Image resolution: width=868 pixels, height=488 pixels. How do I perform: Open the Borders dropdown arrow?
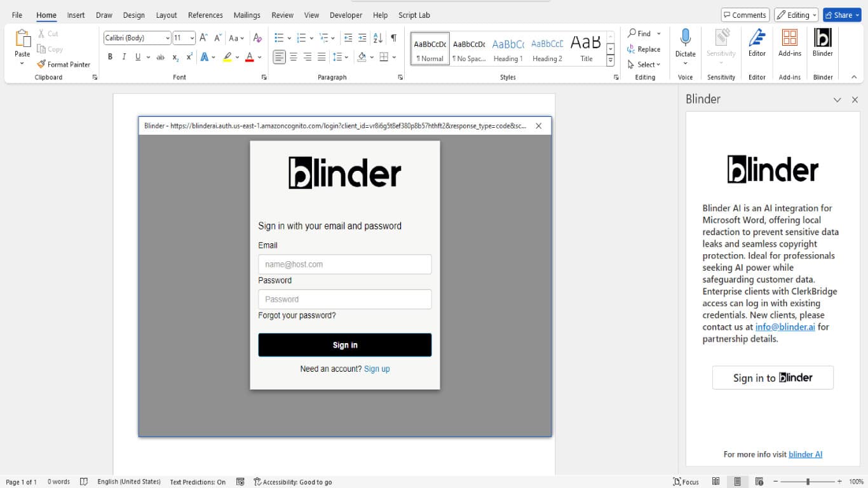(x=395, y=57)
